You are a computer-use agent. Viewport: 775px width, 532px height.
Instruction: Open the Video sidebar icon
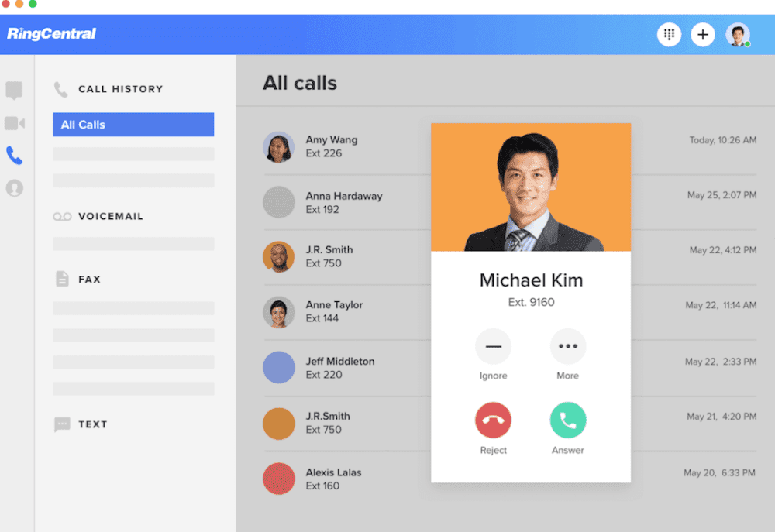14,123
